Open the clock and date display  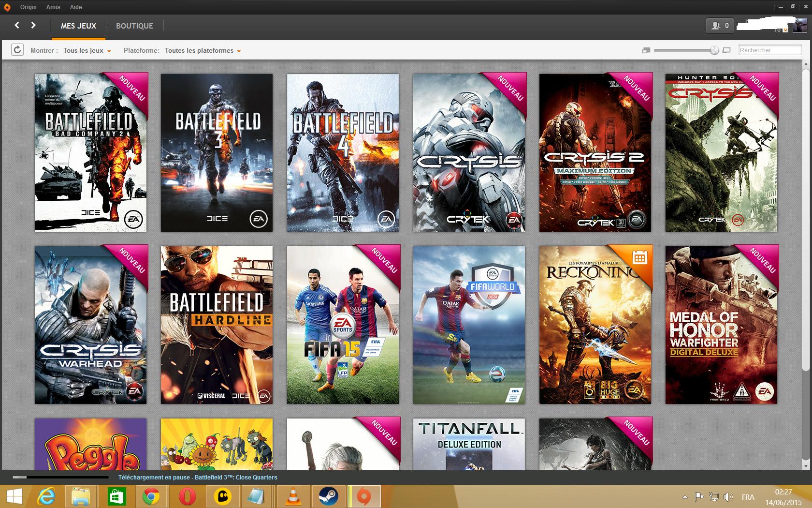pos(783,497)
